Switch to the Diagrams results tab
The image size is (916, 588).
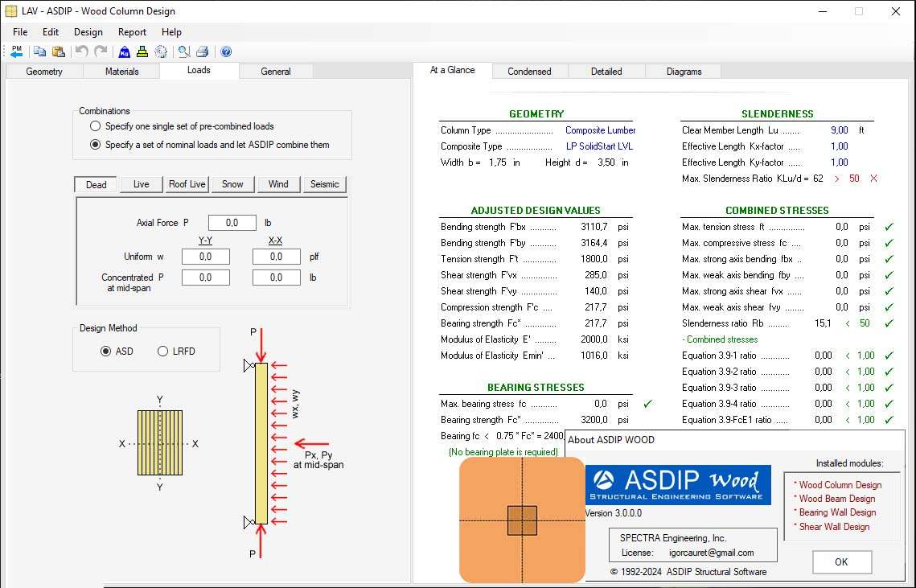pos(684,72)
